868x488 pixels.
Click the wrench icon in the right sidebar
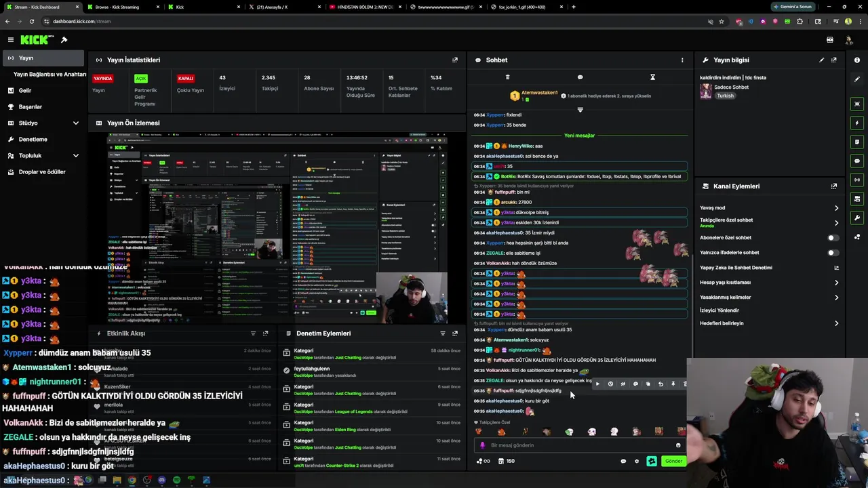(857, 218)
